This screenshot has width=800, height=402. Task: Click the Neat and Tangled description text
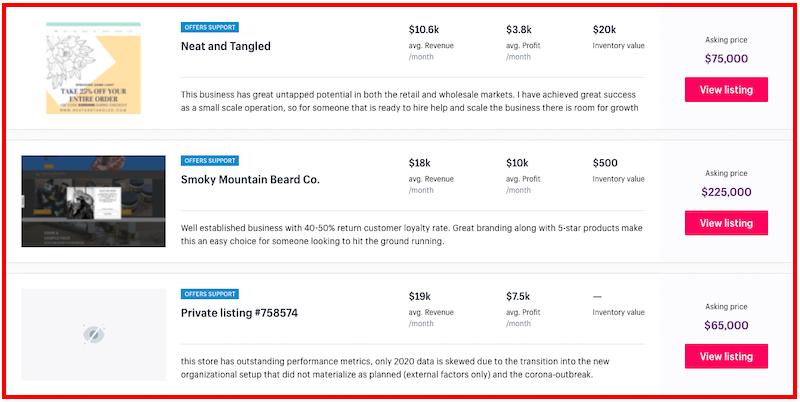point(410,101)
